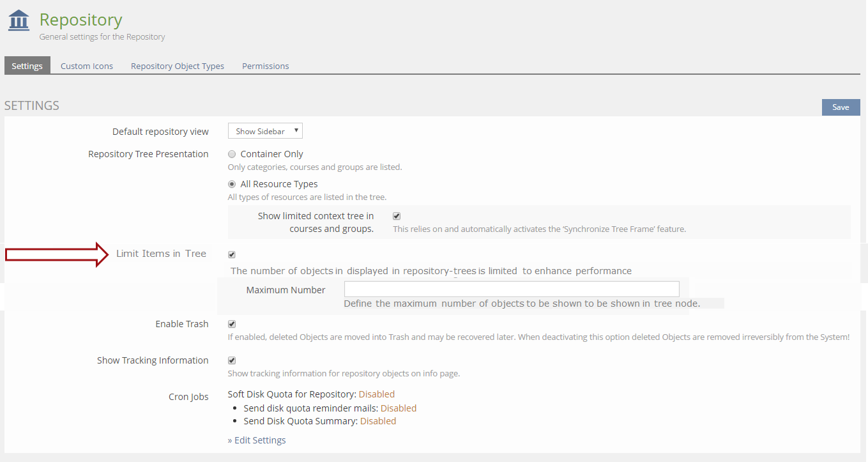Viewport: 868px width, 462px height.
Task: Click into the Maximum Number input field
Action: [x=511, y=289]
